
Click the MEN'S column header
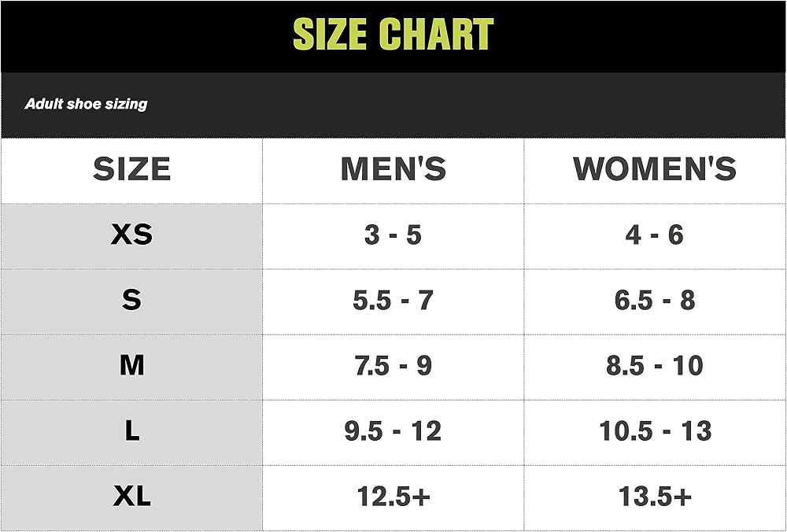pos(393,168)
